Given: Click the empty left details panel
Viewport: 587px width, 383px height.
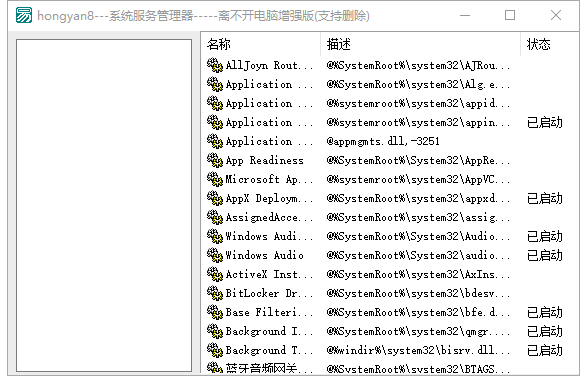Looking at the screenshot, I should click(x=104, y=206).
